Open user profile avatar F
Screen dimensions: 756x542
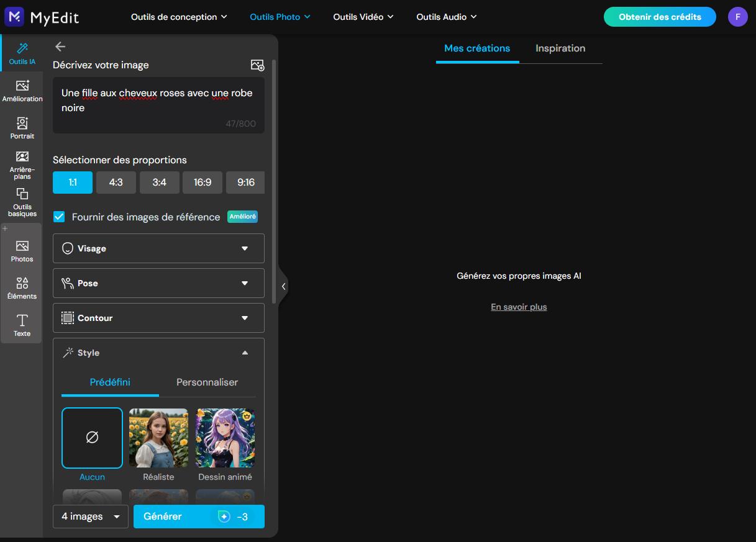point(738,17)
